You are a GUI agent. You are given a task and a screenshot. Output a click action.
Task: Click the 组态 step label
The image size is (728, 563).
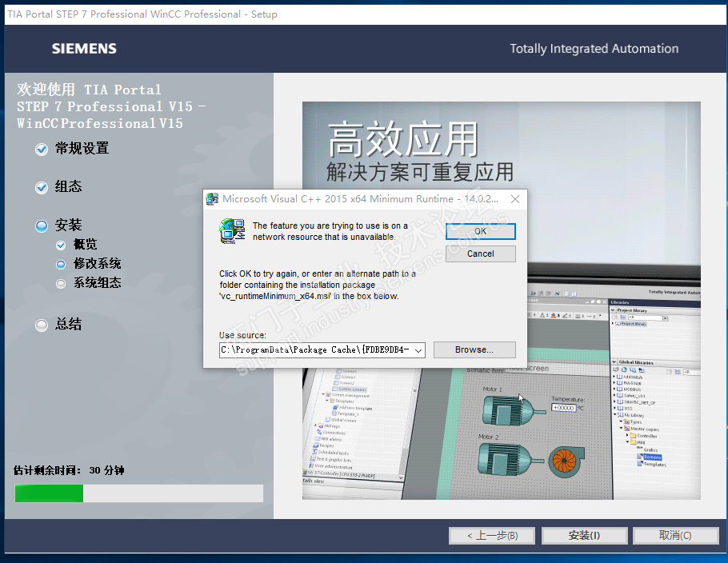(68, 186)
